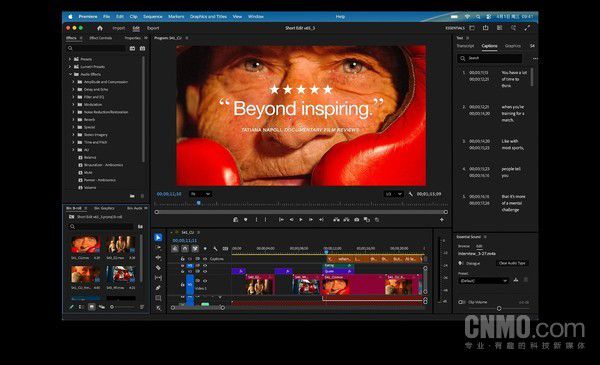The image size is (600, 365).
Task: Open the Graphics and Titles menu
Action: (209, 17)
